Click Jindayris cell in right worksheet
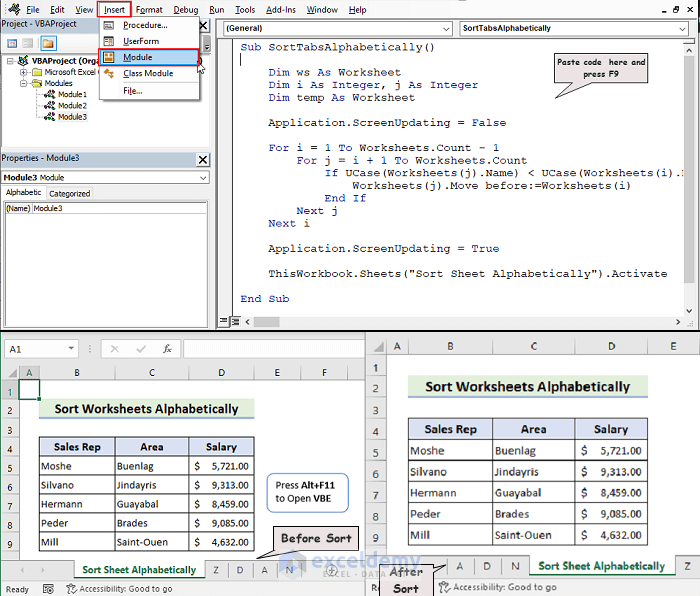 533,472
